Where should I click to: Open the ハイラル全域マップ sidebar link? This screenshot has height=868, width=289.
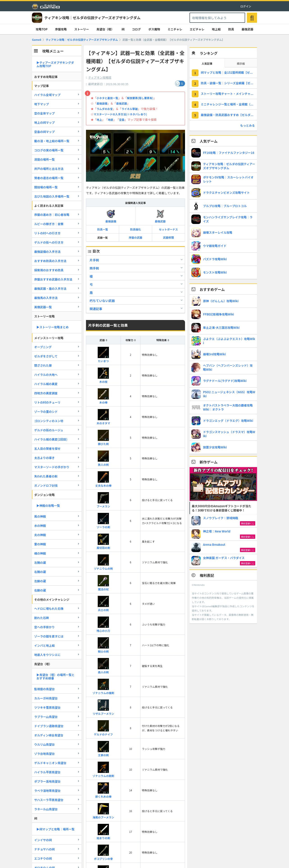pos(56,95)
